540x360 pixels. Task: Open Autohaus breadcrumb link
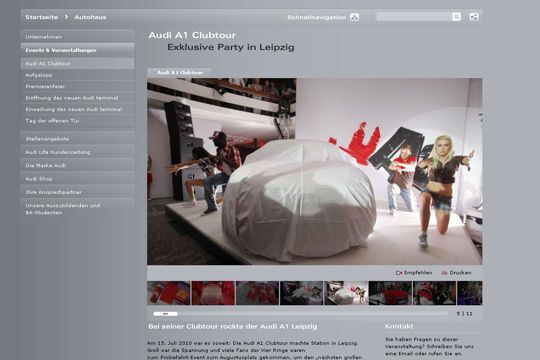pyautogui.click(x=90, y=17)
